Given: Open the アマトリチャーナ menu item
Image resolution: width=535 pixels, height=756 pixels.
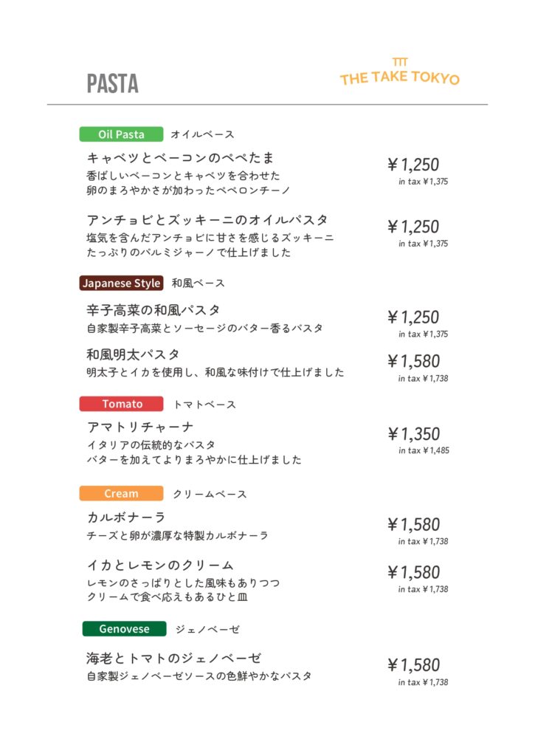Looking at the screenshot, I should (140, 427).
